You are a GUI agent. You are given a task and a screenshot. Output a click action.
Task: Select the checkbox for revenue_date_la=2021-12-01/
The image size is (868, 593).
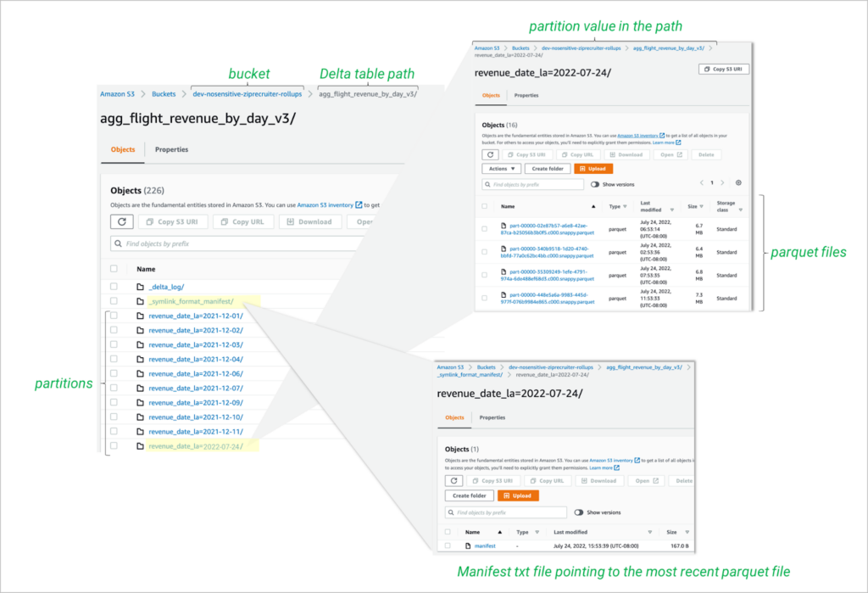(114, 315)
